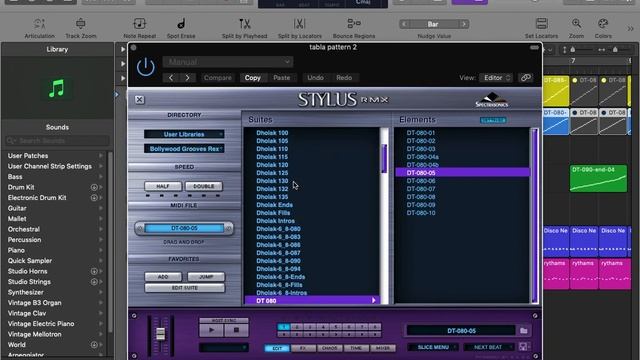This screenshot has width=640, height=360.
Task: Click the Stylus stop button
Action: (236, 330)
